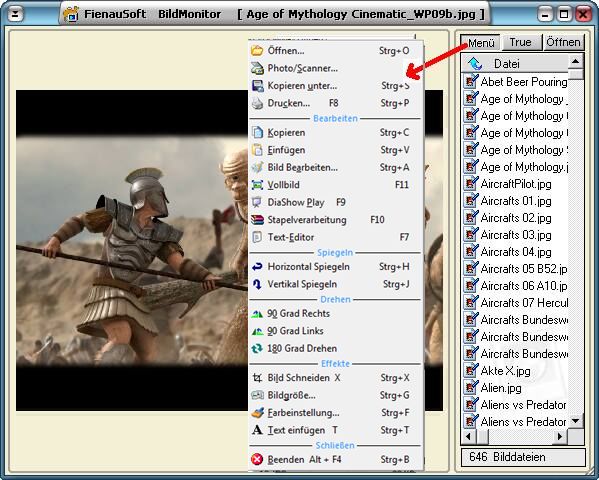The image size is (599, 480).
Task: Click the 646 Bilddateien status field
Action: click(523, 457)
